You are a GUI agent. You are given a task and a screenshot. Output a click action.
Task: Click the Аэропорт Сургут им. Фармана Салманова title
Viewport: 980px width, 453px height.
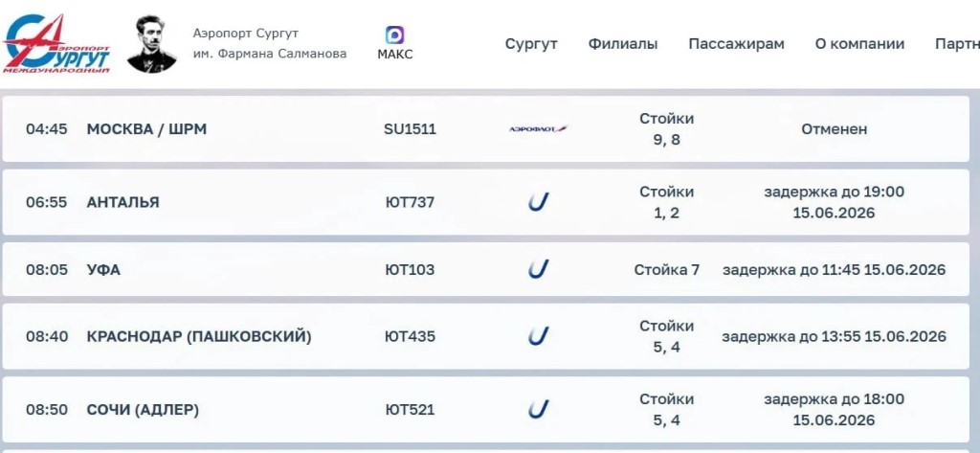click(x=269, y=44)
